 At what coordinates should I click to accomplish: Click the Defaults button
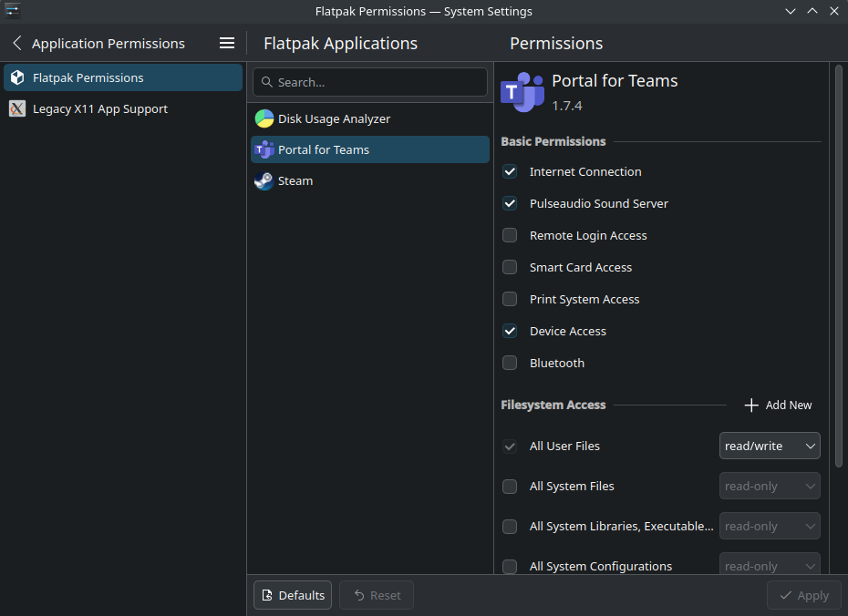coord(292,595)
